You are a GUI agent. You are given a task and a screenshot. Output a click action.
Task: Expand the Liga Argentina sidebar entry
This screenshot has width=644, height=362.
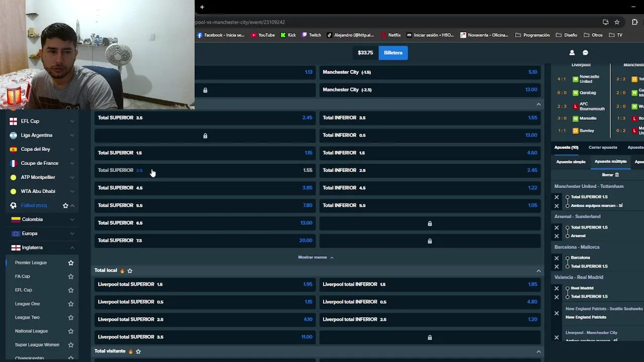72,135
